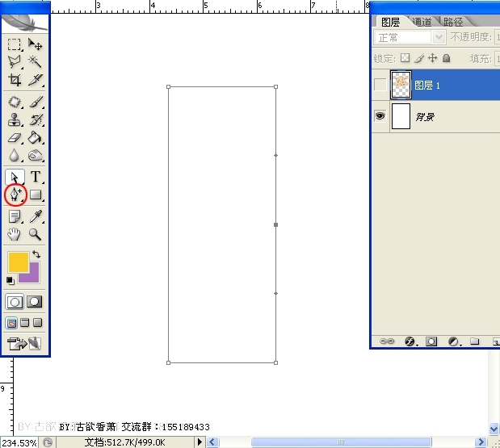Select the Type tool
Screen dimensions: 500x448
tap(36, 177)
